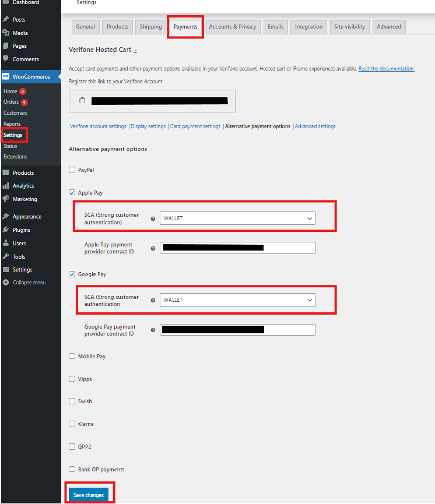Click the sidebar Settings sliders icon

(x=6, y=269)
